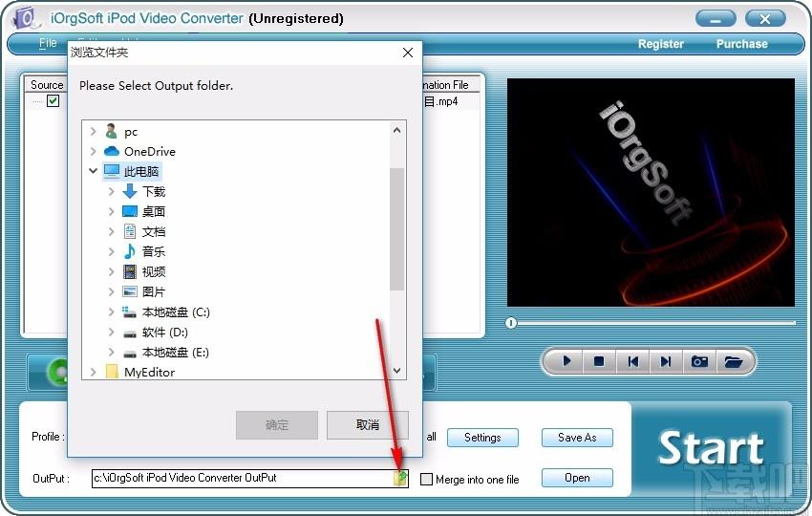This screenshot has width=812, height=516.
Task: Select the MyEditor label
Action: coord(150,372)
